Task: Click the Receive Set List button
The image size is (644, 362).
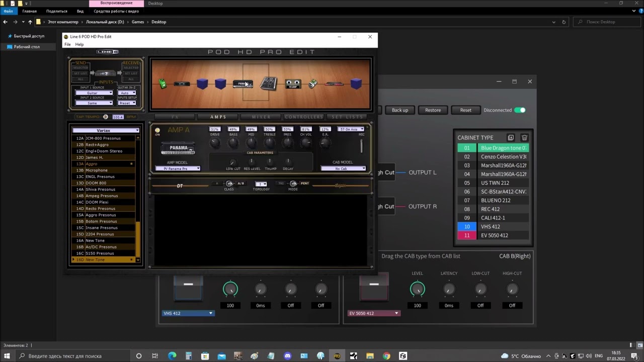Action: click(x=131, y=73)
